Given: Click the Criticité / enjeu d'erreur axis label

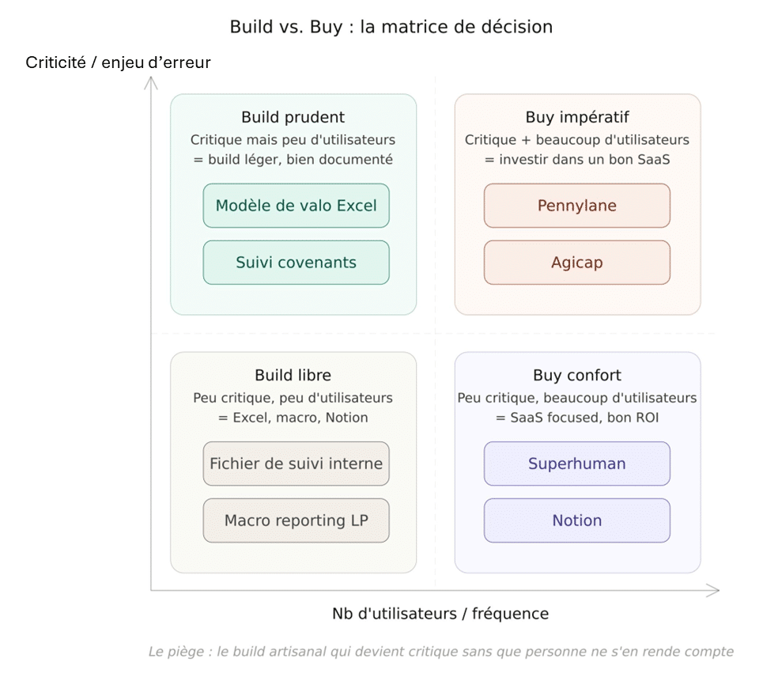Looking at the screenshot, I should tap(119, 62).
